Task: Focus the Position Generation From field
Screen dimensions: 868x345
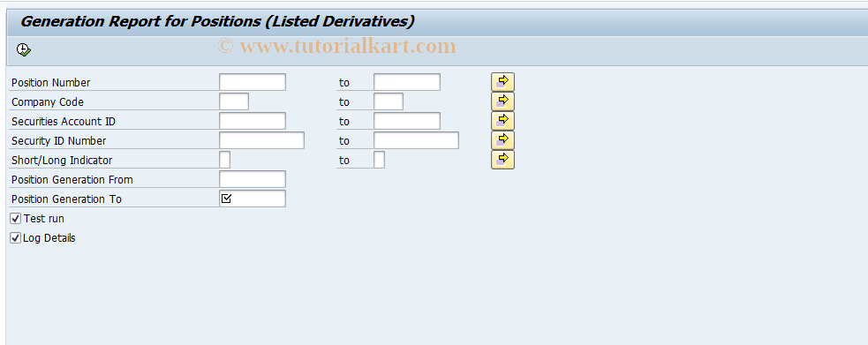Action: (x=253, y=179)
